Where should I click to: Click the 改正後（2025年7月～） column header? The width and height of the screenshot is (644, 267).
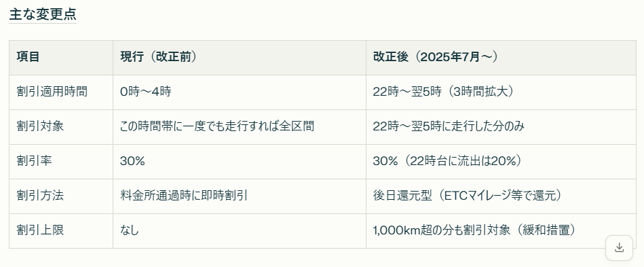tap(436, 57)
